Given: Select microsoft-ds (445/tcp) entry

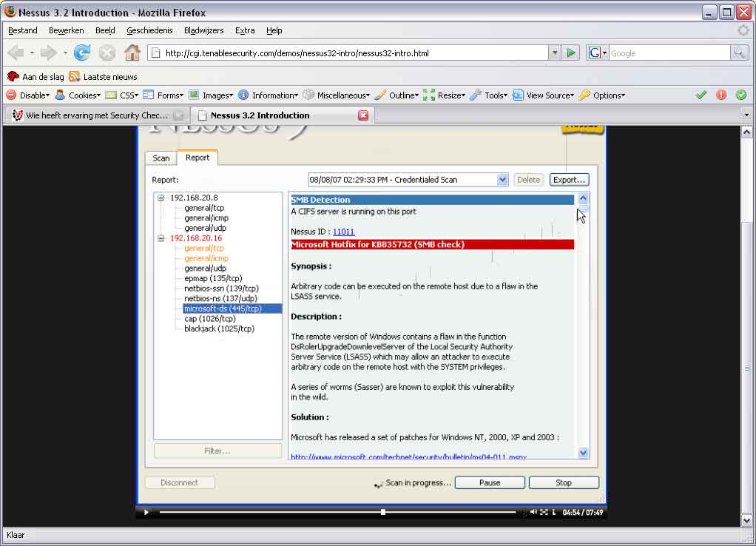Looking at the screenshot, I should (x=232, y=309).
